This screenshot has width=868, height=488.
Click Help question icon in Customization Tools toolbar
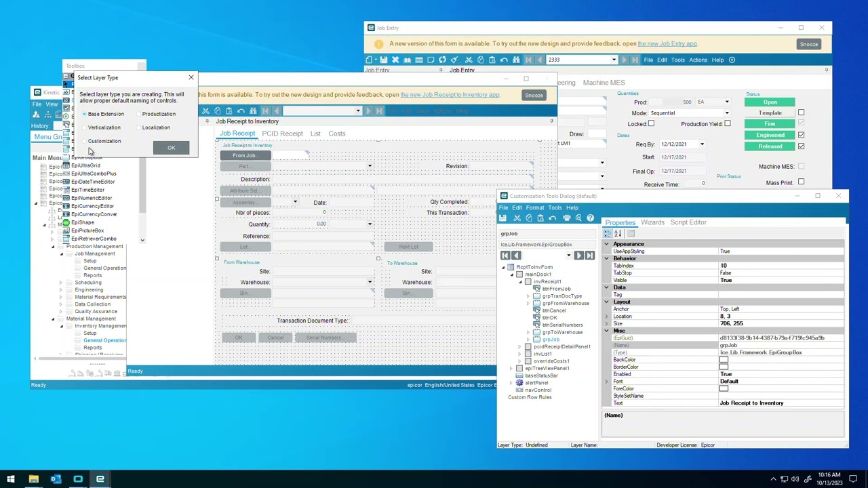591,218
